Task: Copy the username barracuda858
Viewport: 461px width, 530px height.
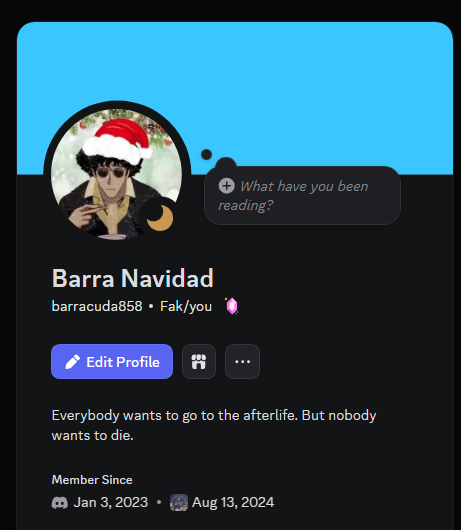Action: pyautogui.click(x=97, y=306)
